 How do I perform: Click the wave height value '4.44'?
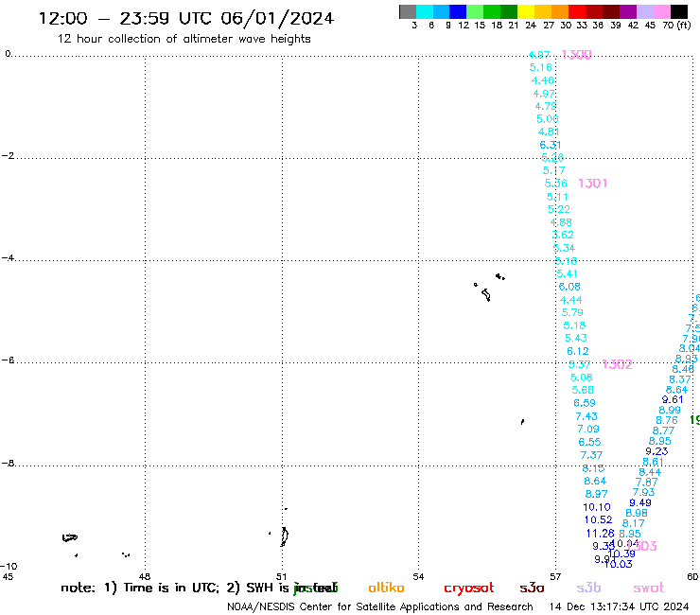pyautogui.click(x=571, y=300)
